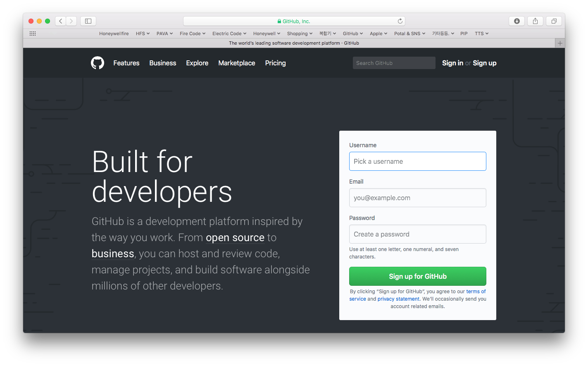Screen dimensions: 588x366
Task: Click the bookmarks grid icon
Action: 33,33
